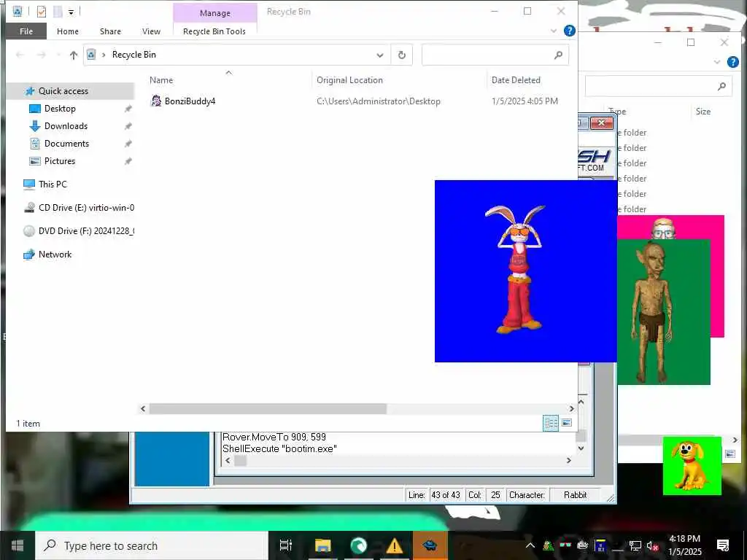This screenshot has height=560, width=747.
Task: Open Desktop in the navigation pane
Action: click(x=60, y=109)
